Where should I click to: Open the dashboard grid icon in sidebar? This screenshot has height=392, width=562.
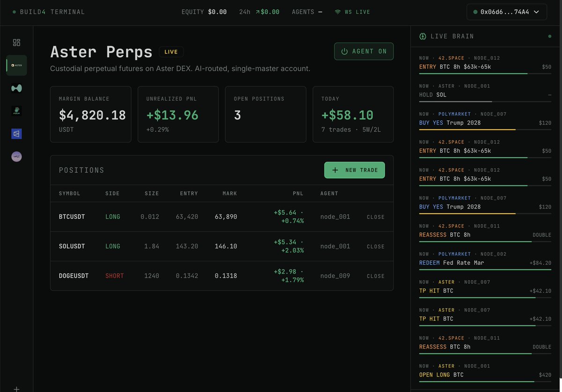click(16, 43)
